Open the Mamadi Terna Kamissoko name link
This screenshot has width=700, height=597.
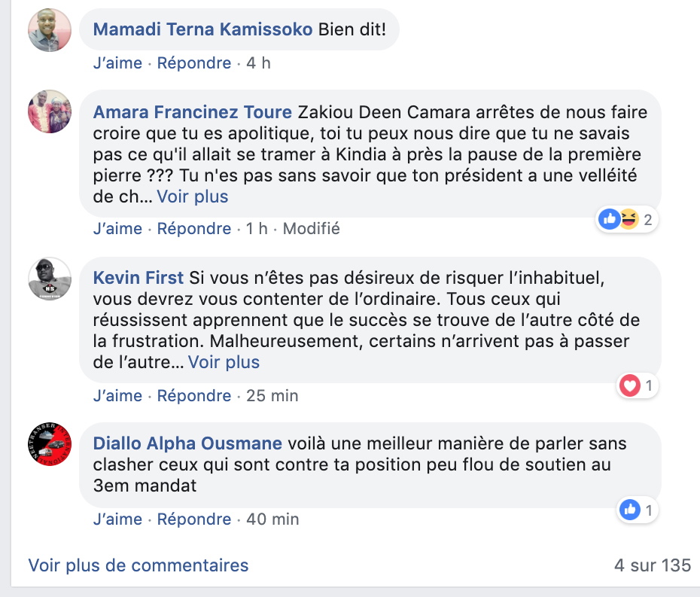pos(202,29)
